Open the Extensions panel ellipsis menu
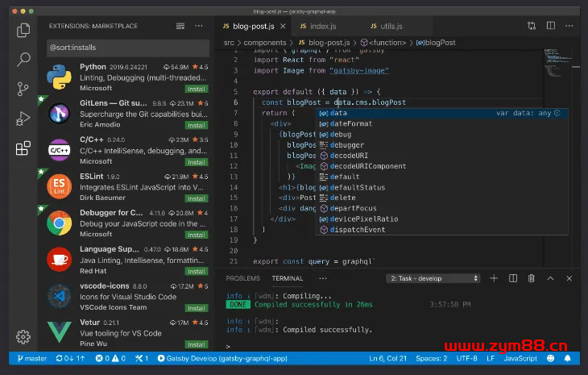The width and height of the screenshot is (588, 375). pyautogui.click(x=197, y=26)
